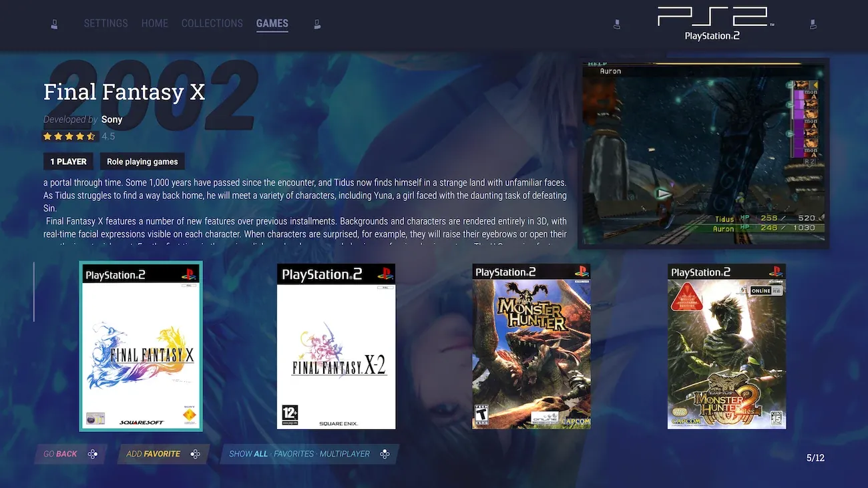Click the gamepad icon beside ADD FAVORITE
The image size is (868, 488).
195,454
